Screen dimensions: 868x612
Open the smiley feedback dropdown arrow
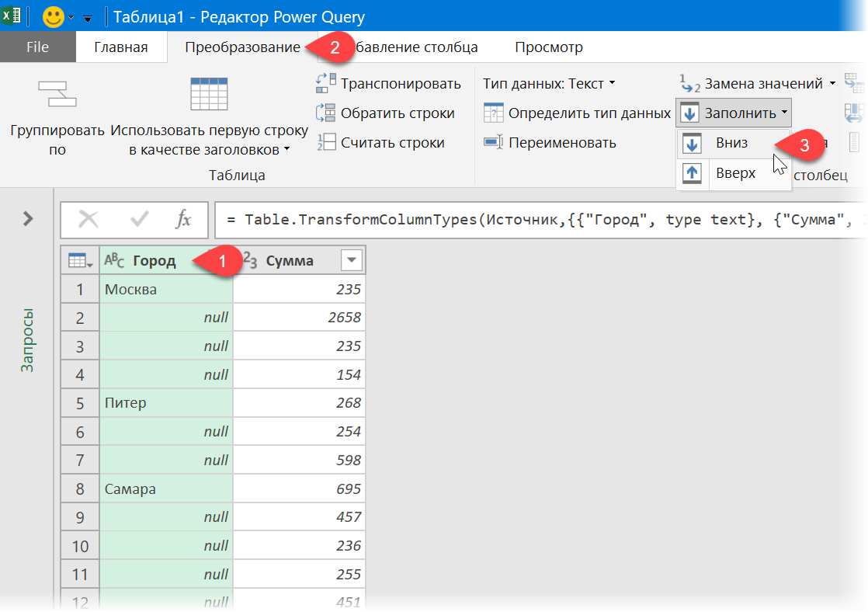[71, 19]
